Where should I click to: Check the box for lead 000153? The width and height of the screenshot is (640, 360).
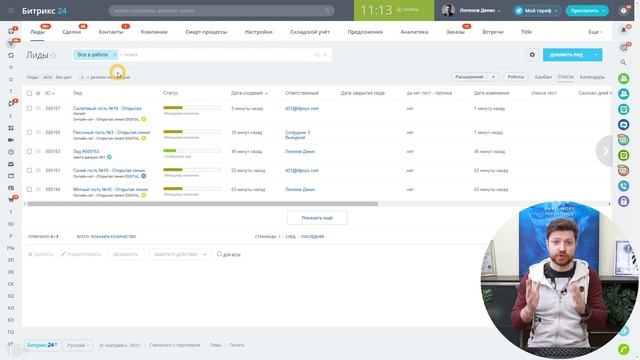[29, 151]
